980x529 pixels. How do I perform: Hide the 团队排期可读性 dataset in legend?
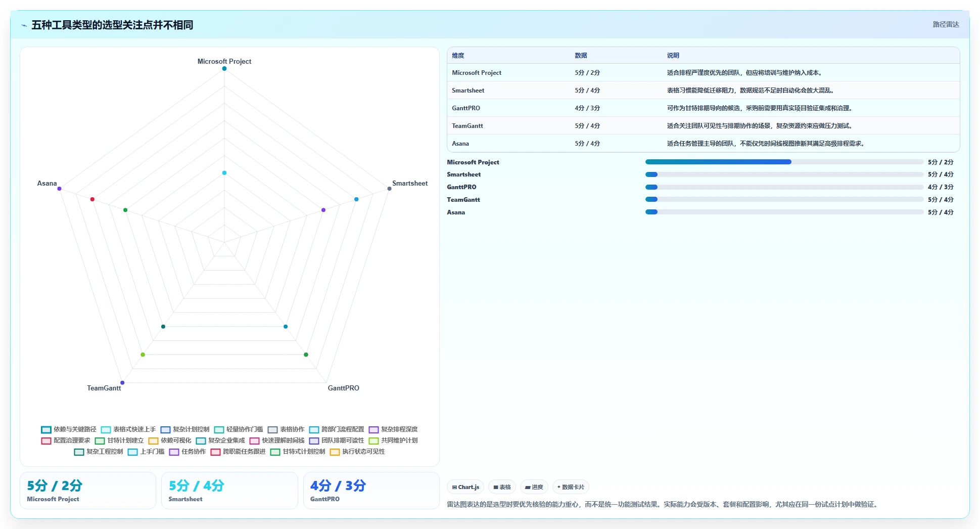coord(337,440)
